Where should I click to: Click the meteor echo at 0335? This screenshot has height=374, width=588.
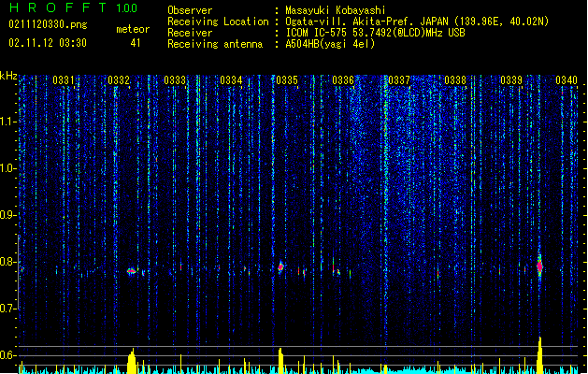tap(280, 266)
